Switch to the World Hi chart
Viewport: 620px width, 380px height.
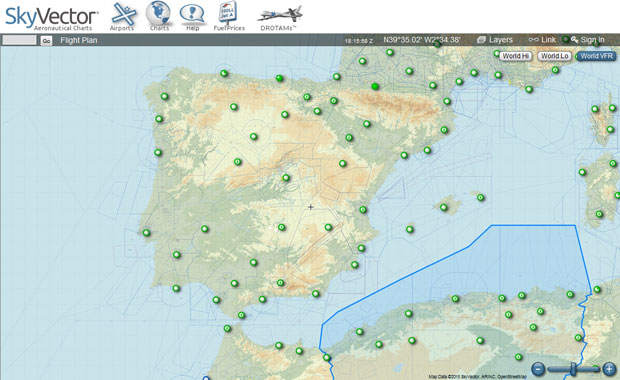click(x=516, y=56)
